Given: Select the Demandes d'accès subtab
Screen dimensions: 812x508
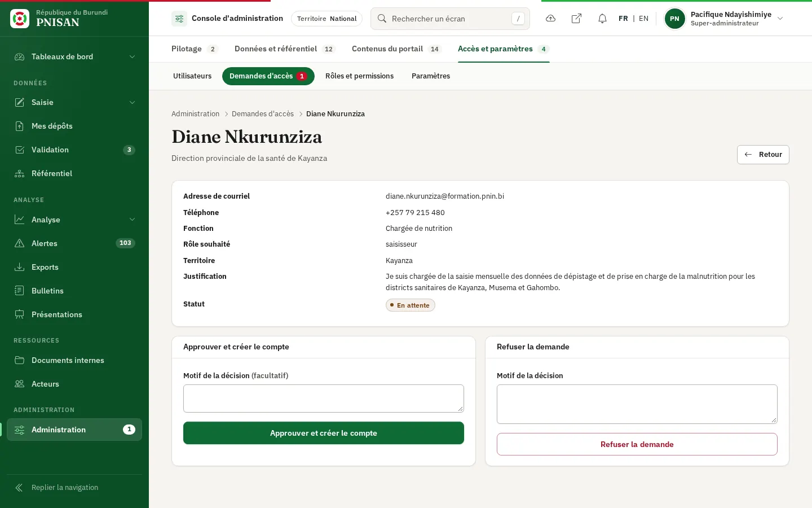Looking at the screenshot, I should tap(268, 76).
